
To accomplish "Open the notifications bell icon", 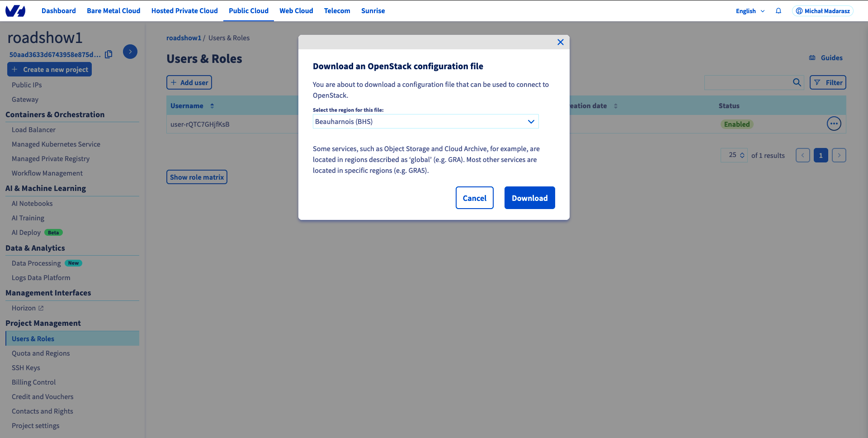I will tap(778, 11).
